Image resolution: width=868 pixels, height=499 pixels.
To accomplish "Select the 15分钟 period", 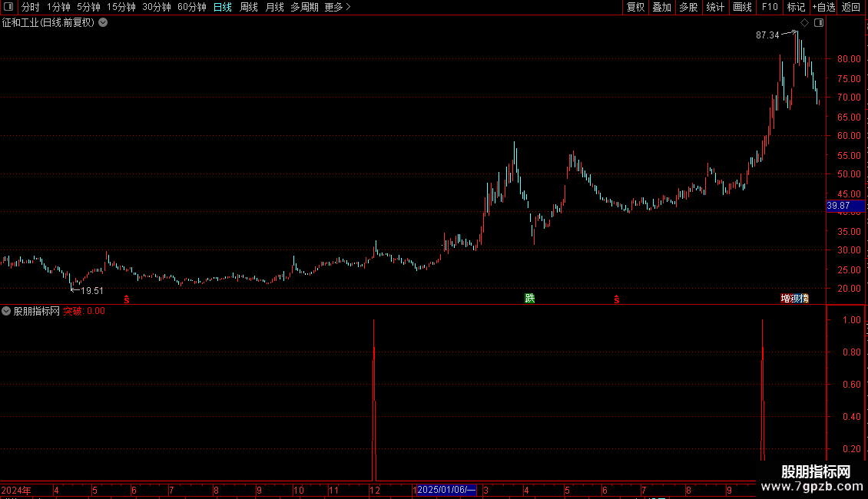I will tap(121, 7).
